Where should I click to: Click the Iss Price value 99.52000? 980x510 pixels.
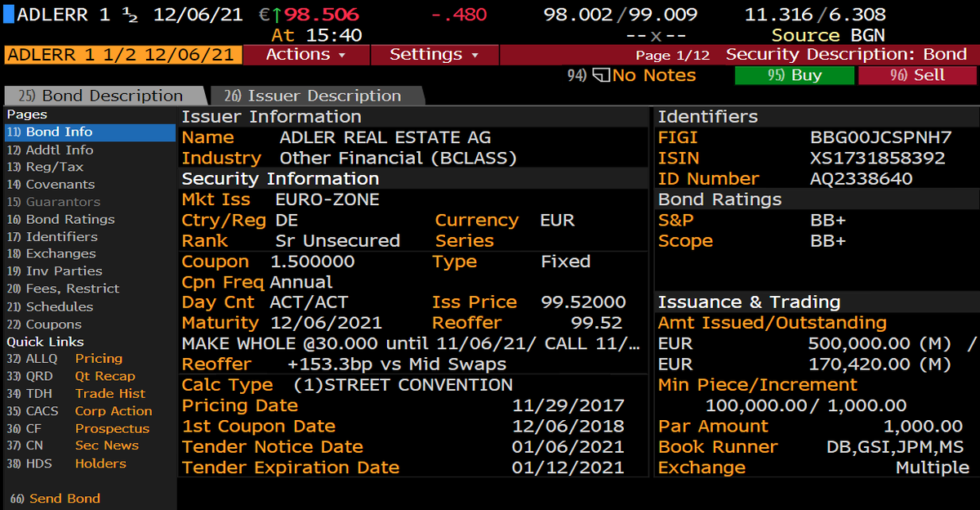pyautogui.click(x=583, y=302)
